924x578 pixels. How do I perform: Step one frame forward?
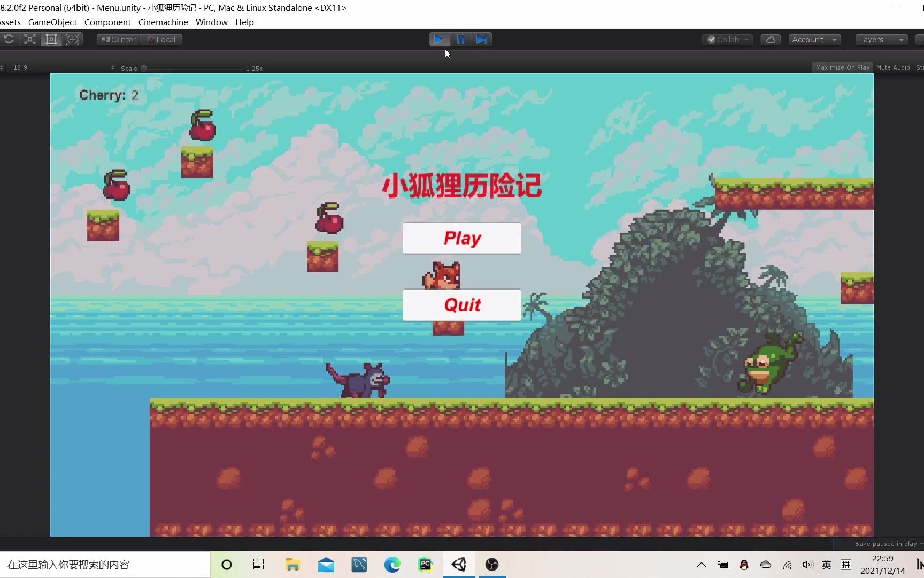[x=482, y=39]
